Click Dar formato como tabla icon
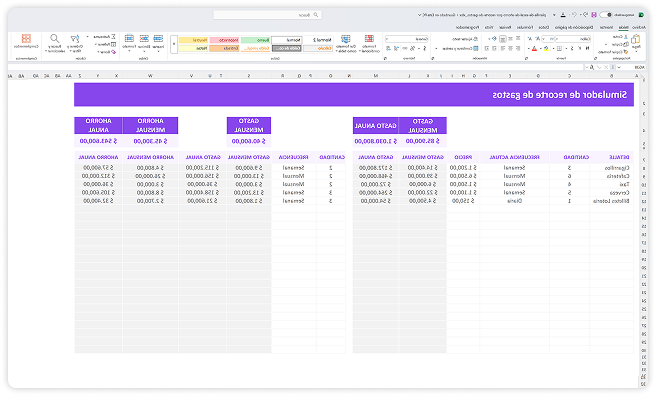Image resolution: width=656 pixels, height=396 pixels. pos(346,39)
